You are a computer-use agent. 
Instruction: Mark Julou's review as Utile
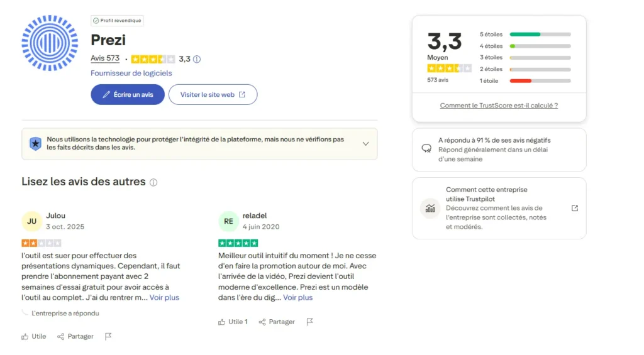click(x=34, y=336)
